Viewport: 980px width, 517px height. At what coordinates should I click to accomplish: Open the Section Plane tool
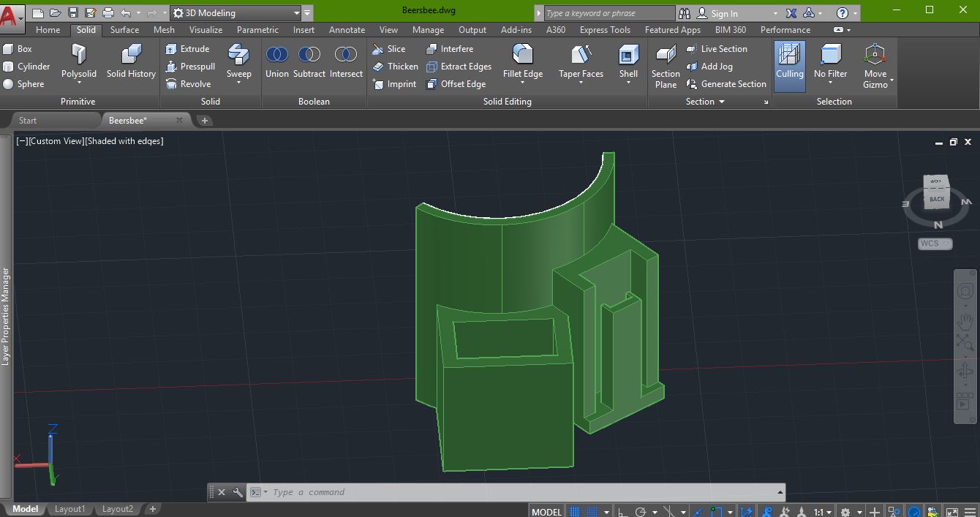pos(666,66)
